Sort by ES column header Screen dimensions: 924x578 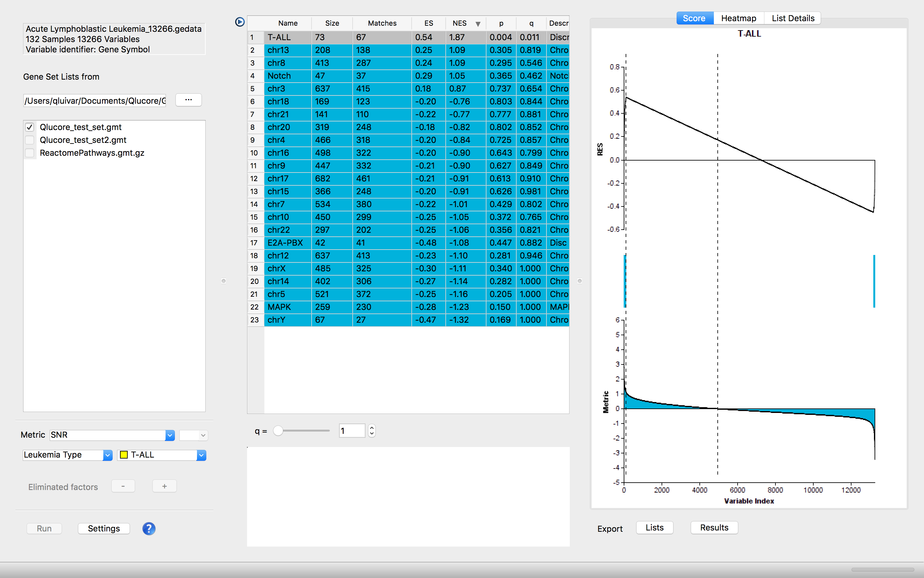click(x=428, y=23)
